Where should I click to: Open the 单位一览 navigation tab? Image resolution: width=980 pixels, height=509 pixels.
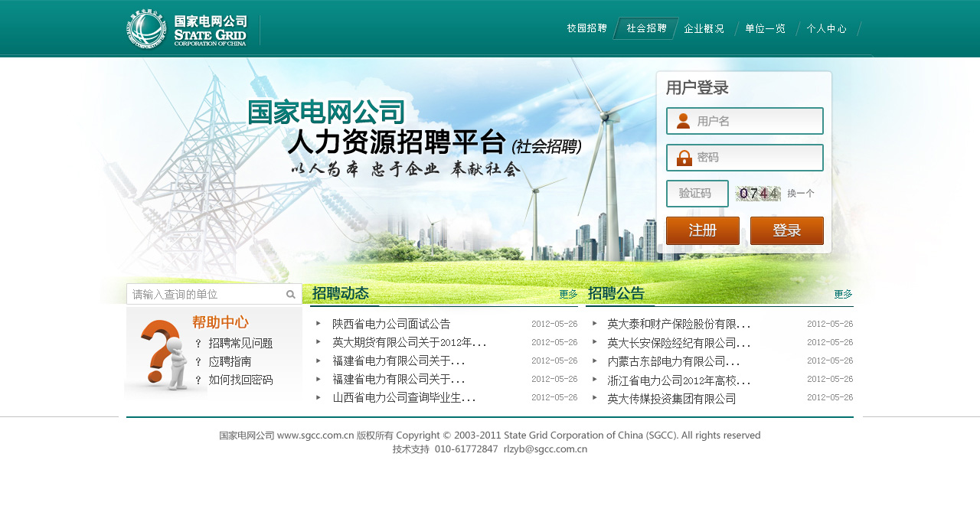766,28
